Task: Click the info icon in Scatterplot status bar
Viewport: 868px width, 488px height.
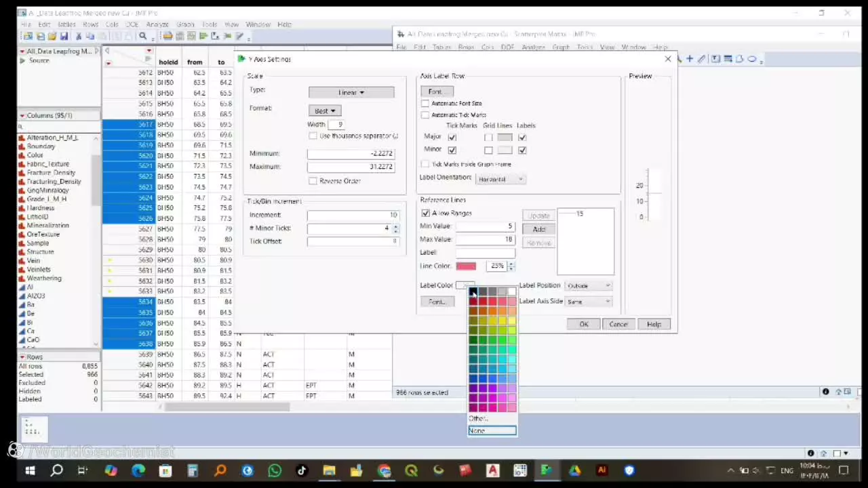Action: pos(825,392)
